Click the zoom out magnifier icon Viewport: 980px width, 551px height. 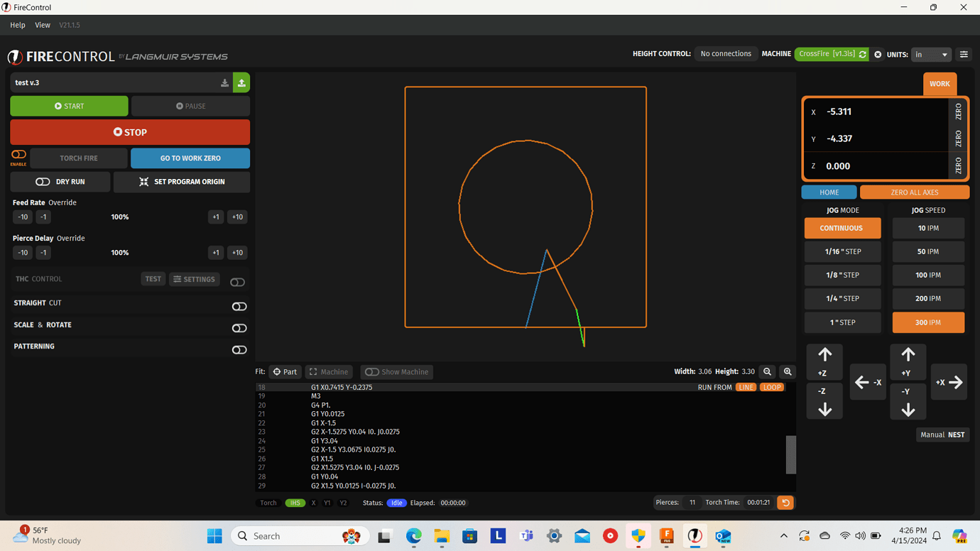click(767, 371)
